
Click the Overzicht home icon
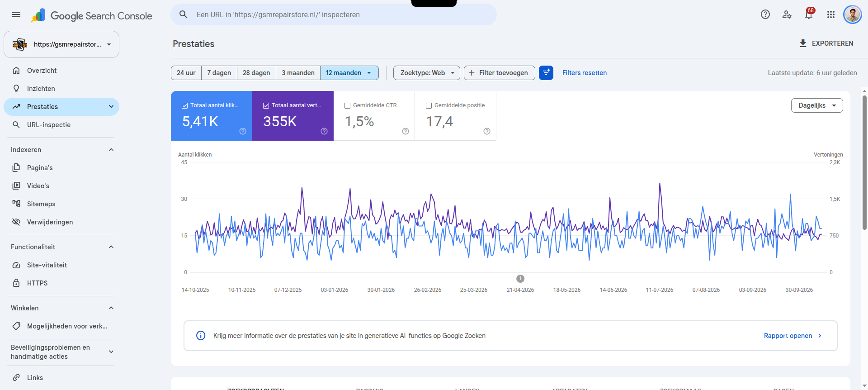coord(16,71)
